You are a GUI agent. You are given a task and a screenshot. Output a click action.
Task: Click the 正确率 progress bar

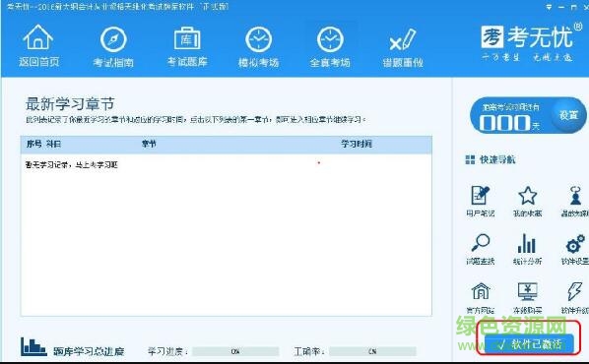point(372,351)
